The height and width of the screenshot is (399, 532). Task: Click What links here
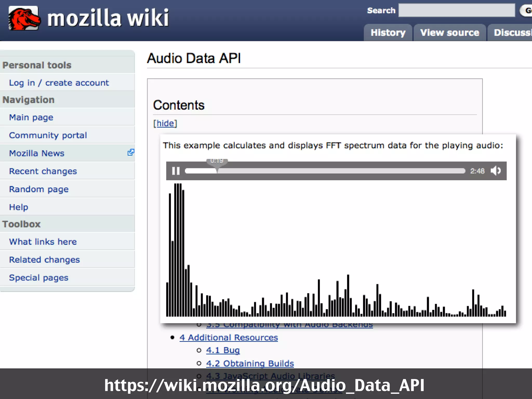point(43,242)
